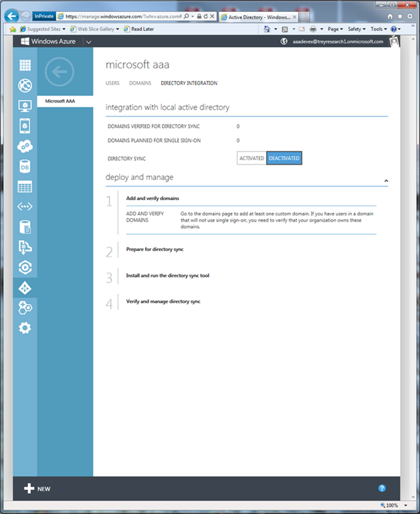This screenshot has width=420, height=514.
Task: Click the browser Home icon
Action: (390, 16)
